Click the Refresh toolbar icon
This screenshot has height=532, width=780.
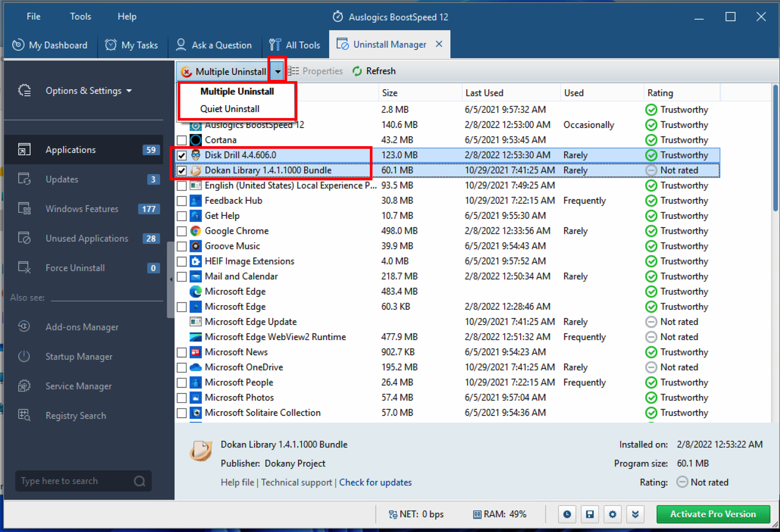pyautogui.click(x=357, y=71)
